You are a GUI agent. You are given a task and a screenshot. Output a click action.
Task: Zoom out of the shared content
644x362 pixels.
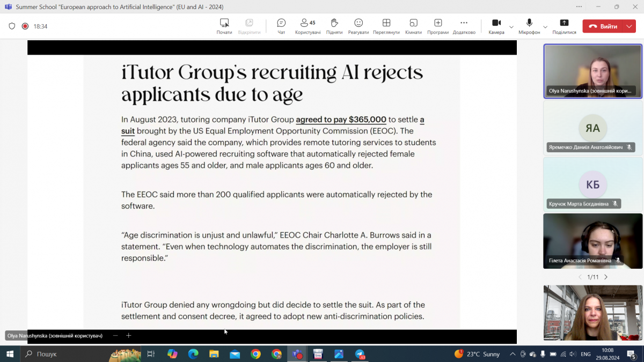coord(115,336)
